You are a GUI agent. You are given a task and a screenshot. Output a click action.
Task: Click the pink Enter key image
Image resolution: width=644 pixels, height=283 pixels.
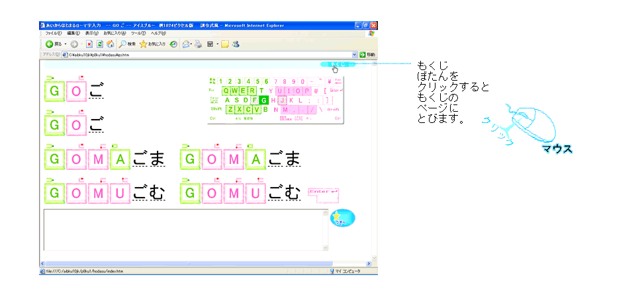(324, 193)
